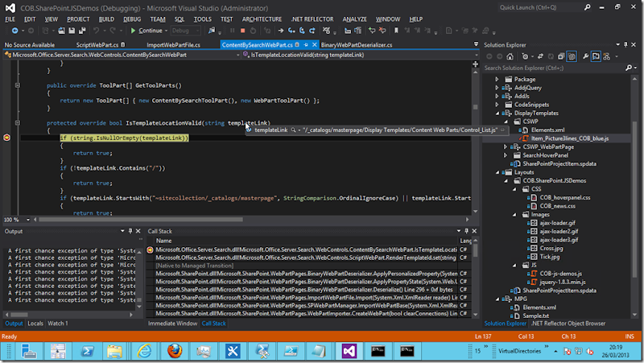644x363 pixels.
Task: Click the Visual Studio taskbar icon
Action: click(x=349, y=350)
